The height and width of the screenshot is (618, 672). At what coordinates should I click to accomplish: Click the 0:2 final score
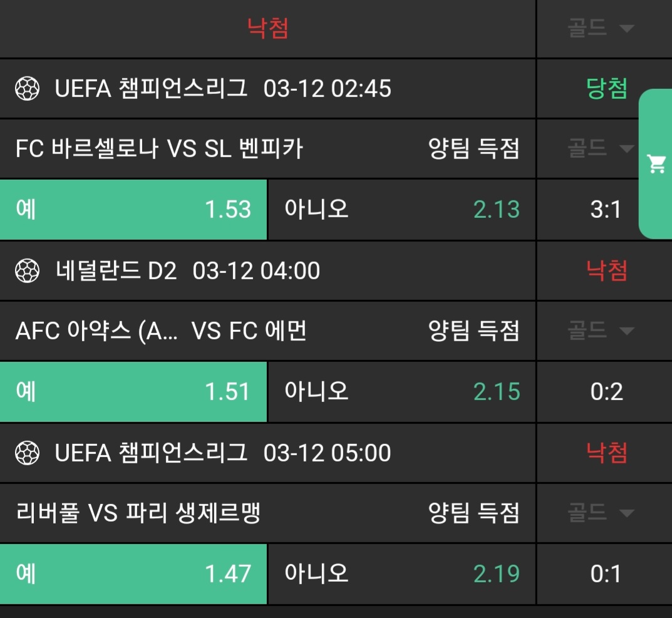click(x=606, y=392)
